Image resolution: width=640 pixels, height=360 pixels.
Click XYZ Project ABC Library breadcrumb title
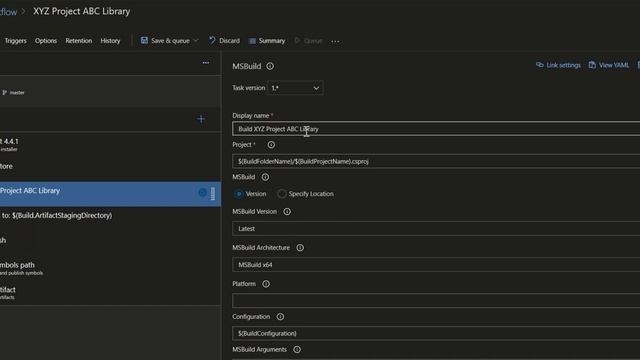82,11
